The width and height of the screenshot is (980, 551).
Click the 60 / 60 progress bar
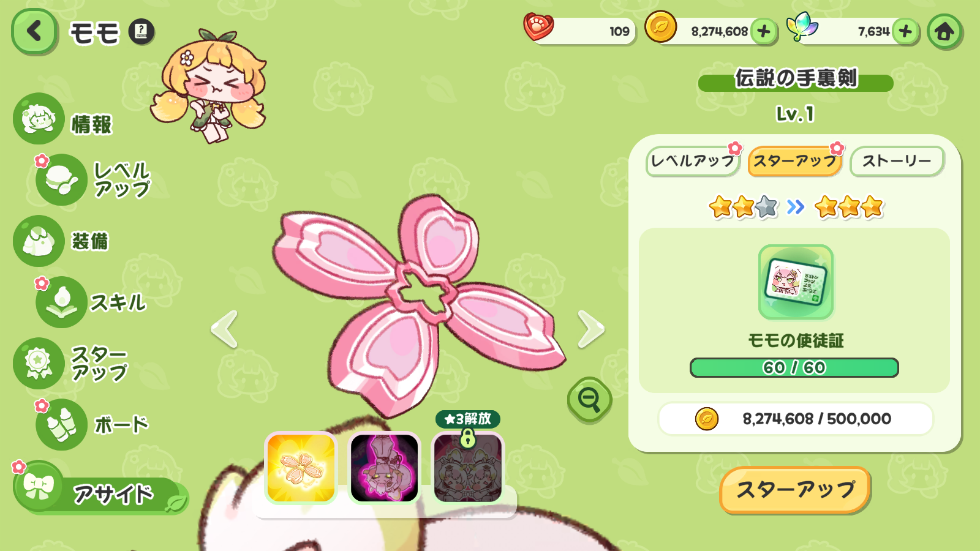(x=794, y=367)
